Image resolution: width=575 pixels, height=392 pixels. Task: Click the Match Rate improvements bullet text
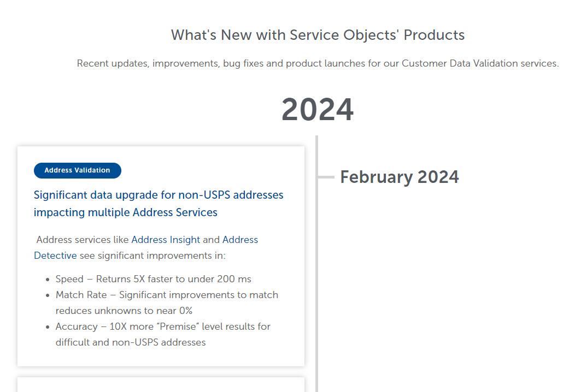click(x=167, y=302)
